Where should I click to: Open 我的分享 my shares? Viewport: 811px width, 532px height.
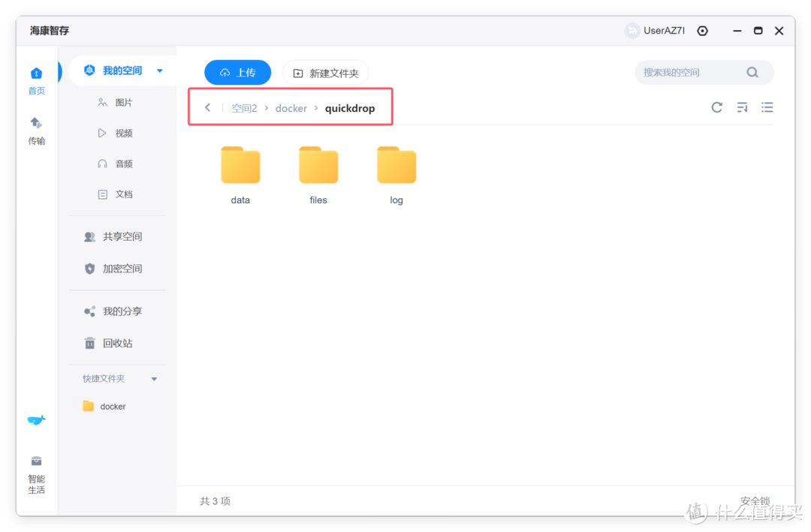[119, 311]
